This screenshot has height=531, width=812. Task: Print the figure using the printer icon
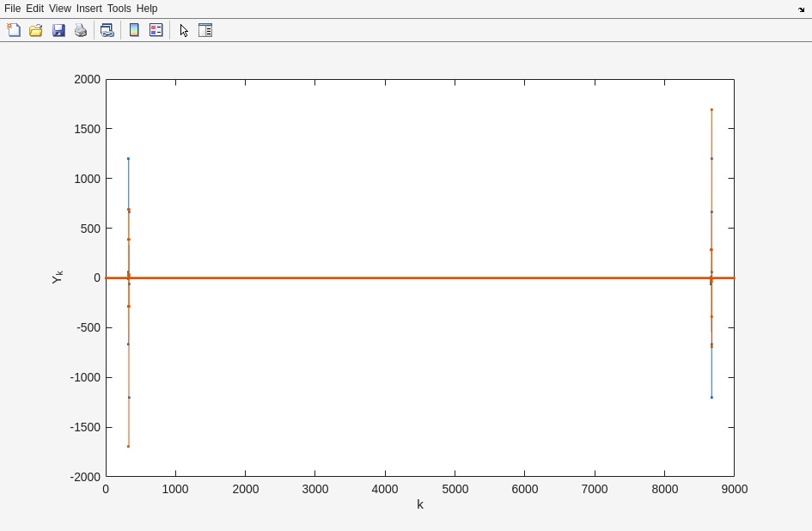tap(81, 30)
